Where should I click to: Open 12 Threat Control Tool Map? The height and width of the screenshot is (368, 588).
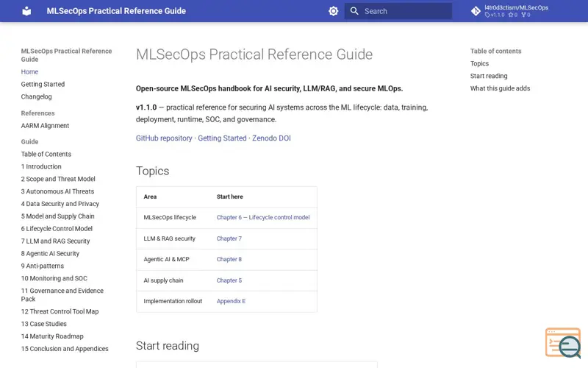click(60, 311)
